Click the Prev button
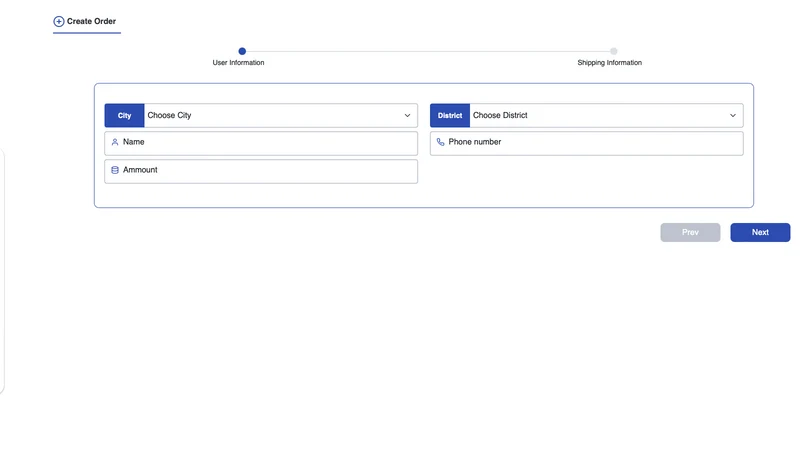 pyautogui.click(x=690, y=232)
